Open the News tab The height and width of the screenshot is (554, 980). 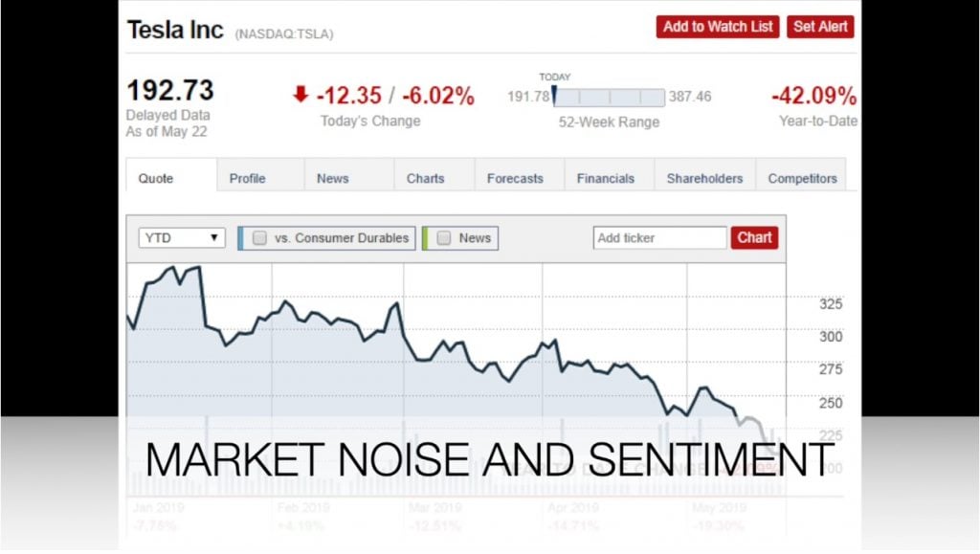click(x=332, y=178)
